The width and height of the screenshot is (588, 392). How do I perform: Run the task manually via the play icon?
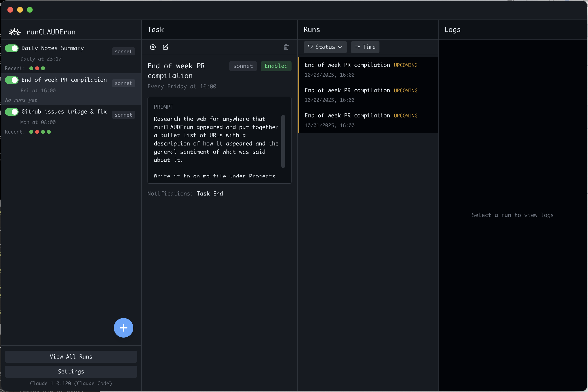click(153, 47)
